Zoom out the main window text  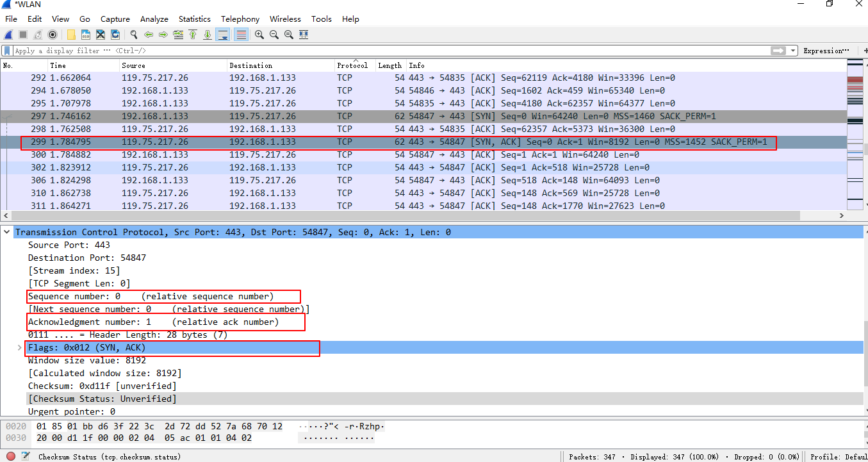[274, 35]
